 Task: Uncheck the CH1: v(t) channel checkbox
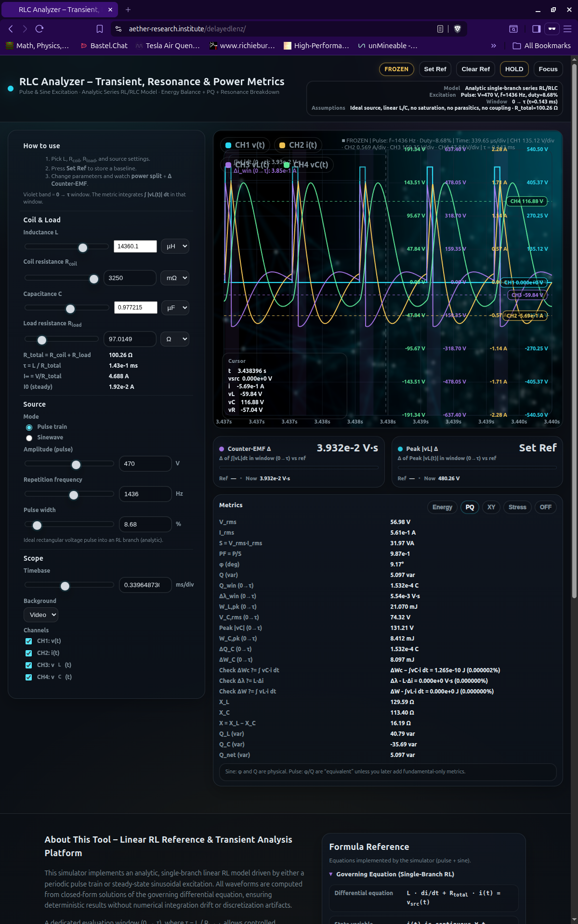point(29,641)
